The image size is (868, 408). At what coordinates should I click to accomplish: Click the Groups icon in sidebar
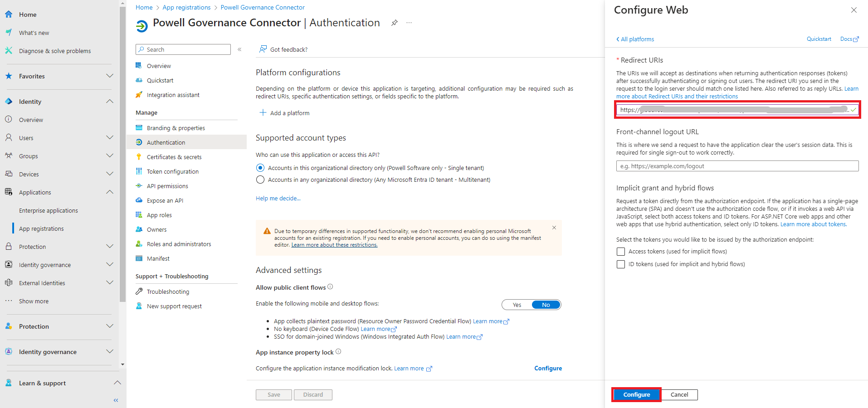(x=9, y=155)
